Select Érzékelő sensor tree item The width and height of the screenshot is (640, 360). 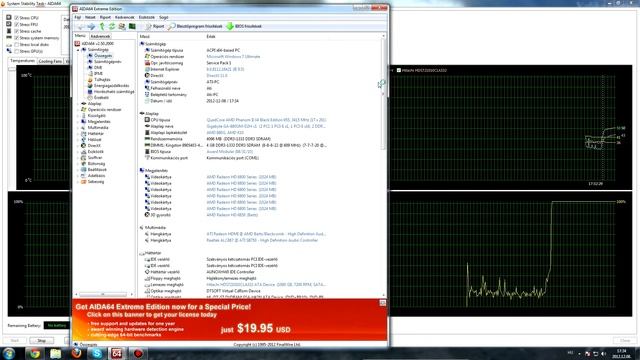click(x=101, y=98)
